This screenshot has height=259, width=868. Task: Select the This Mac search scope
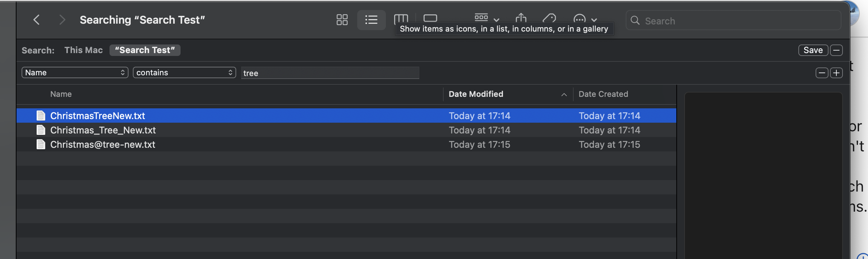(x=84, y=50)
